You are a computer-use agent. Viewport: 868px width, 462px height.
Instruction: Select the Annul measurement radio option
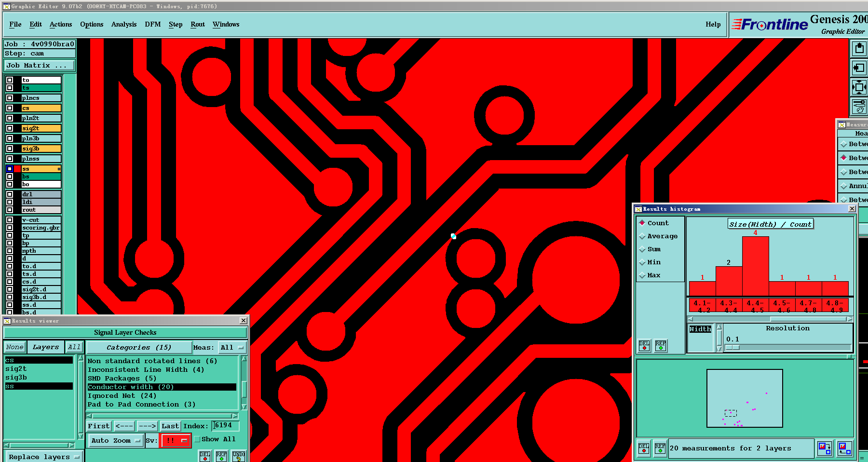click(843, 186)
